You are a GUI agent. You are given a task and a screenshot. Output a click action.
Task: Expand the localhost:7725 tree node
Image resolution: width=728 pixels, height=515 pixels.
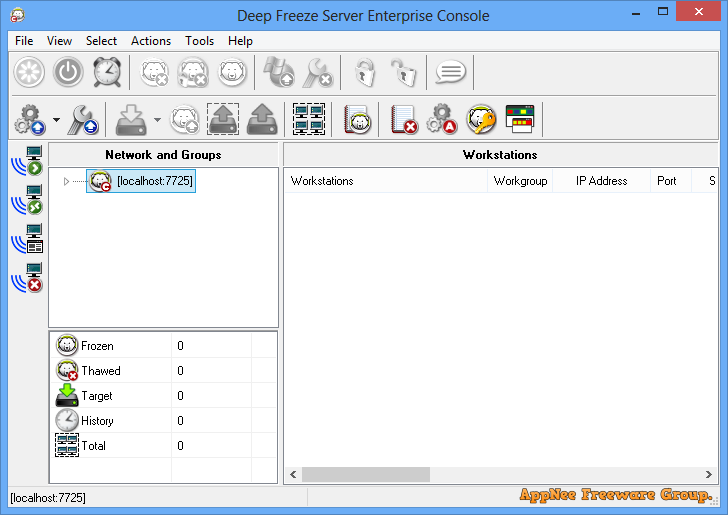point(66,181)
